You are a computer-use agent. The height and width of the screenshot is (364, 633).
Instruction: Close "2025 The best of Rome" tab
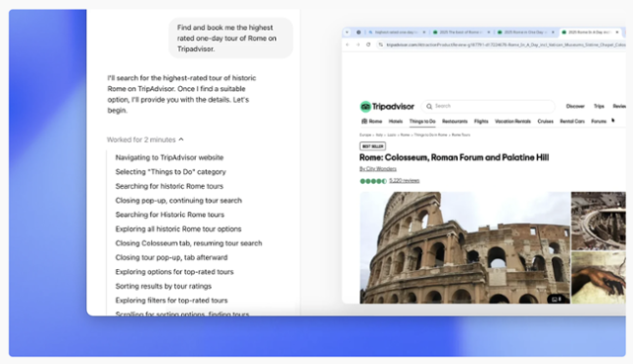click(x=489, y=32)
